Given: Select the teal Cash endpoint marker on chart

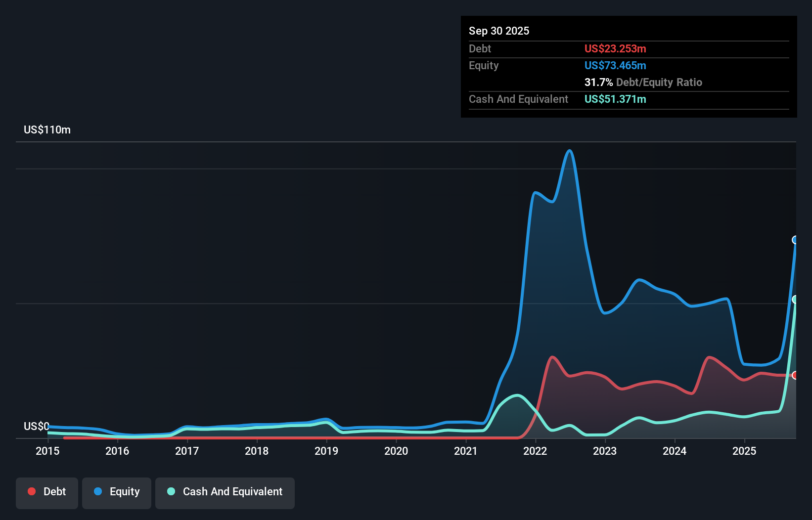Looking at the screenshot, I should click(795, 299).
